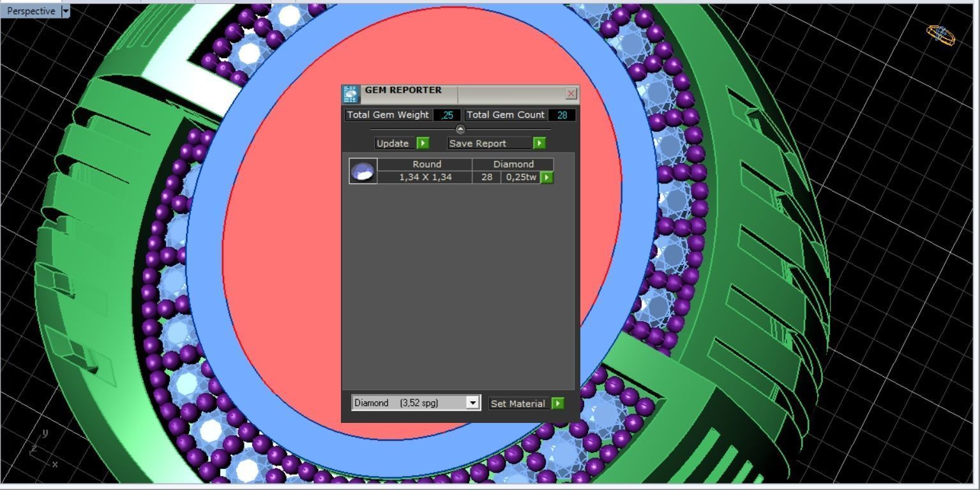Click the 0,25tw weight cell
The width and height of the screenshot is (980, 490).
521,177
